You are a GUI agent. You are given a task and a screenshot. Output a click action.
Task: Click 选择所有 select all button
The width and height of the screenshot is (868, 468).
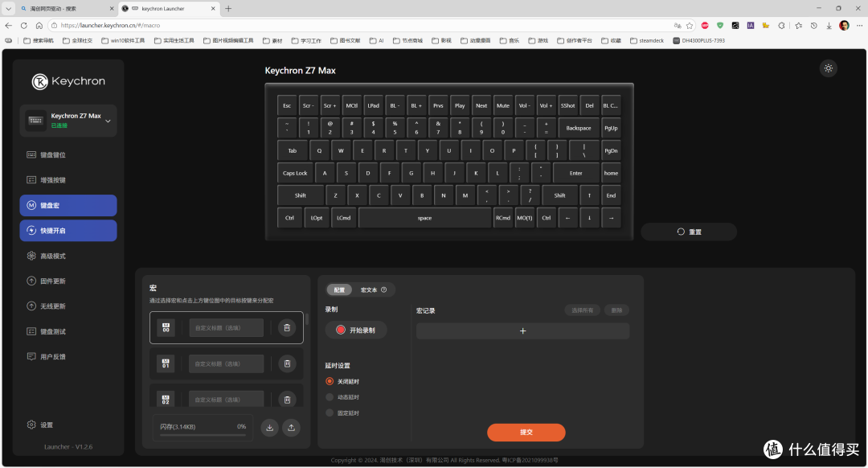tap(583, 310)
